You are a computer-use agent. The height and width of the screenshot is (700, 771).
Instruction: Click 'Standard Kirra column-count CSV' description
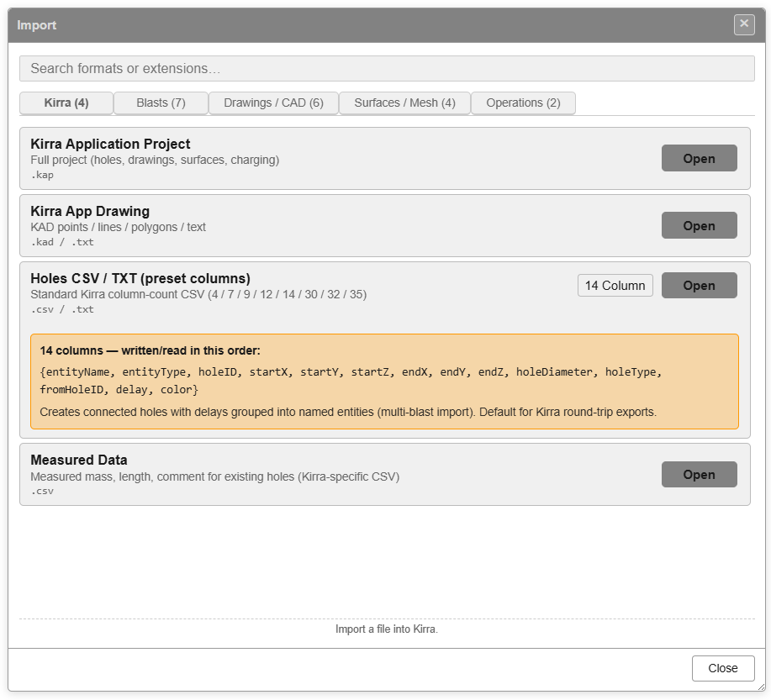coord(198,294)
